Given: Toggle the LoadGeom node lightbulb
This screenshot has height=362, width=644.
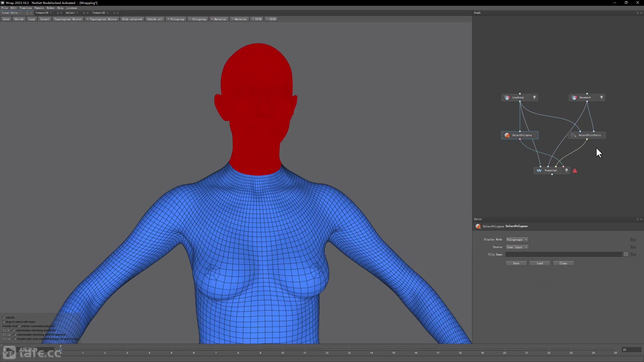Looking at the screenshot, I should click(534, 98).
